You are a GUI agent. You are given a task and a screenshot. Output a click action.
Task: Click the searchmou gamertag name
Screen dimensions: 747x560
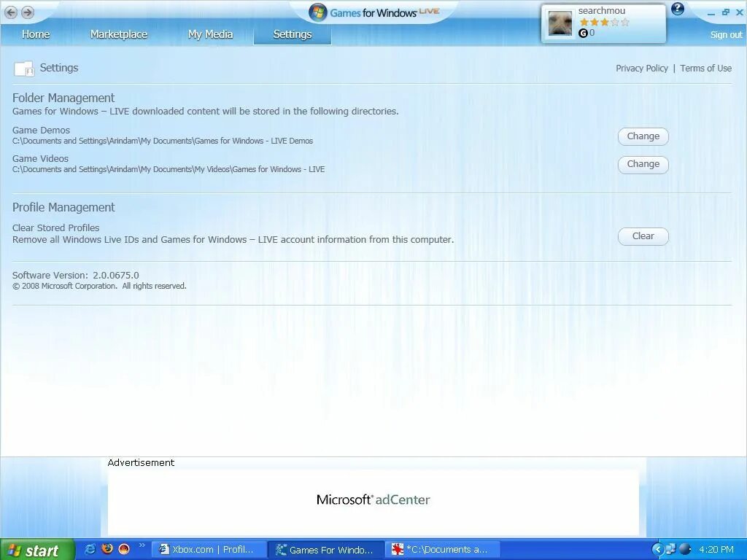click(602, 10)
